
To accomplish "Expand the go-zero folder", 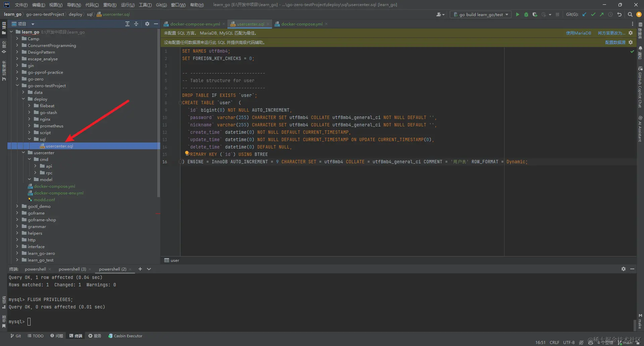I will pyautogui.click(x=17, y=79).
